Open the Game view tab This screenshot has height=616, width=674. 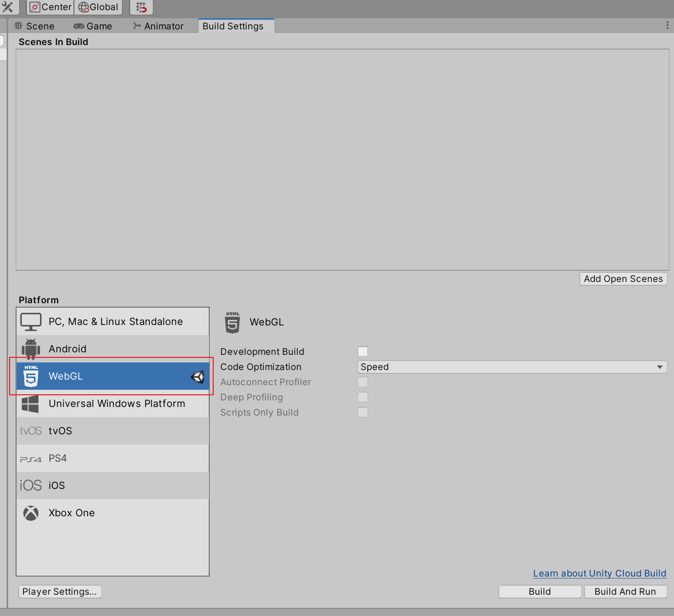93,26
